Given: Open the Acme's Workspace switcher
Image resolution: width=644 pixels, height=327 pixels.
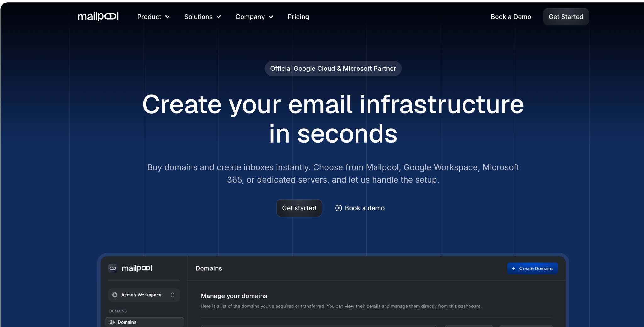Looking at the screenshot, I should [144, 295].
